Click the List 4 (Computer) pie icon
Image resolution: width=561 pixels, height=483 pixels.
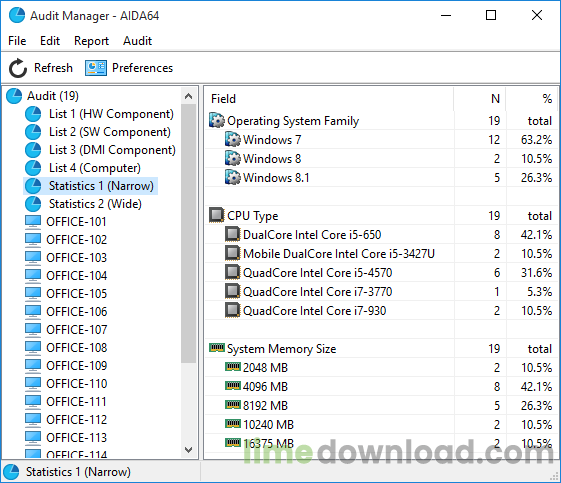click(33, 168)
